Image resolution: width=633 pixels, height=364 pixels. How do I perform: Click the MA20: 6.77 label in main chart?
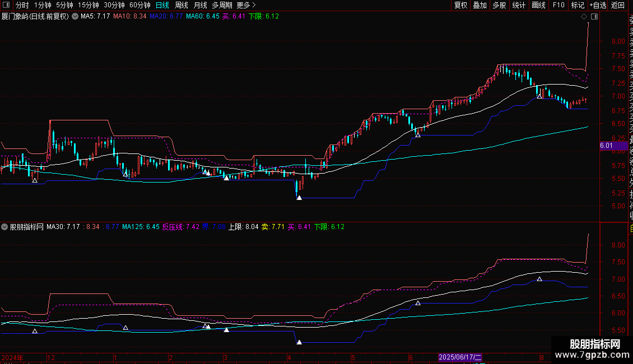pyautogui.click(x=166, y=17)
